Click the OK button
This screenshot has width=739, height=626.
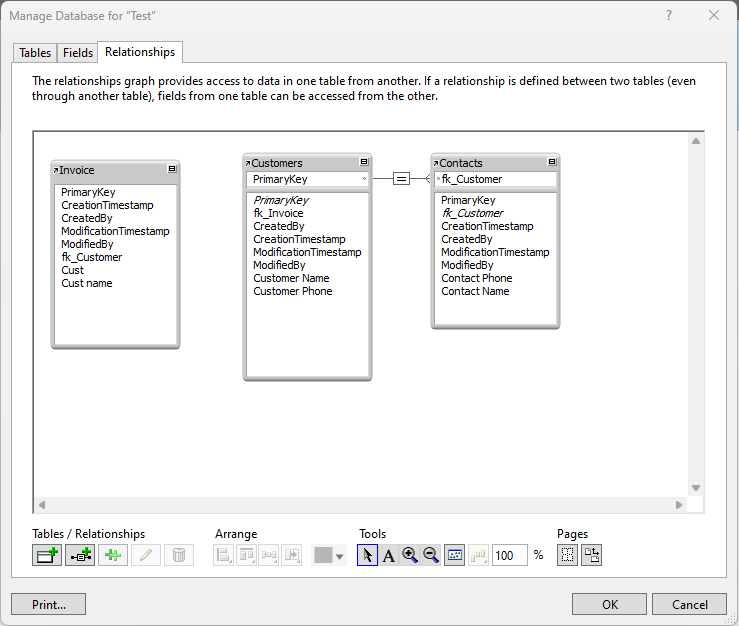[609, 604]
